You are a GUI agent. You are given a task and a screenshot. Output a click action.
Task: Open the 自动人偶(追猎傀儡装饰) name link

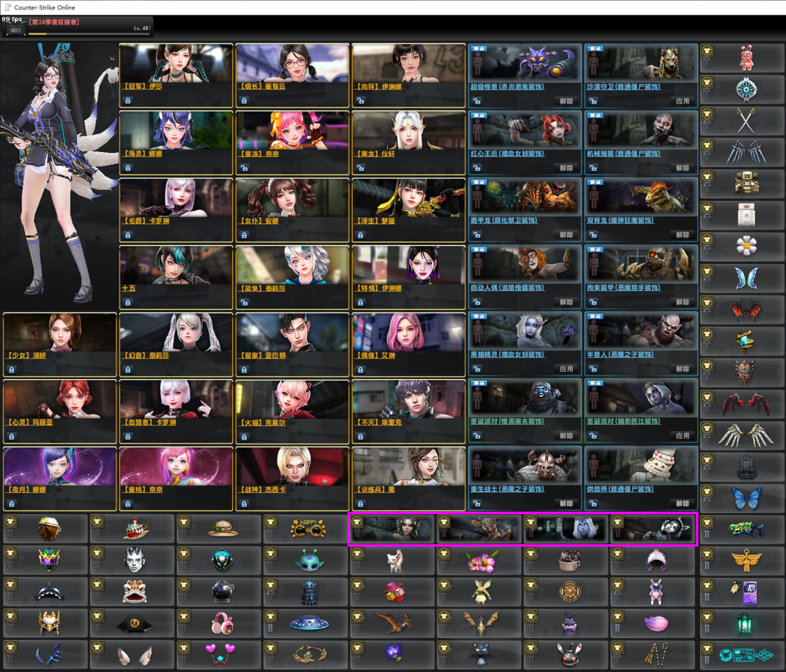504,288
